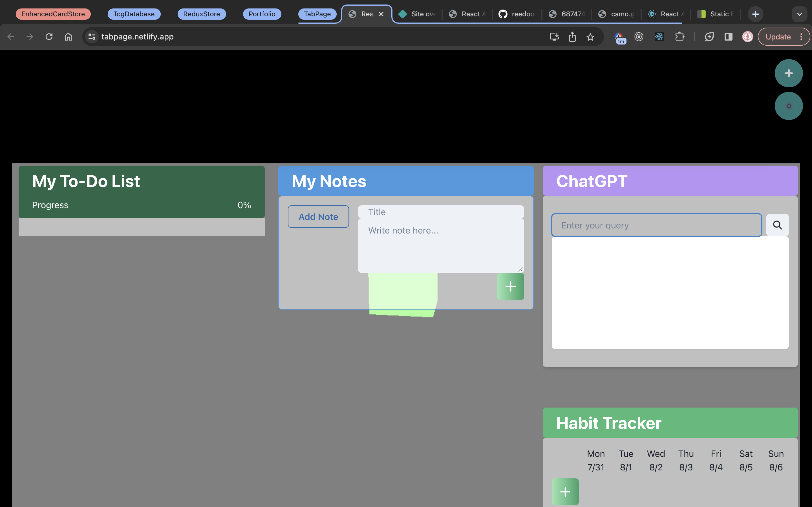812x507 pixels.
Task: Click Add Note button in My Notes
Action: point(319,216)
